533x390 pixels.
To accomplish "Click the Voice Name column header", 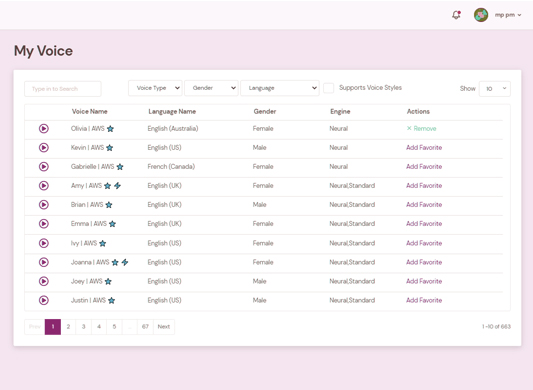I will tap(89, 112).
